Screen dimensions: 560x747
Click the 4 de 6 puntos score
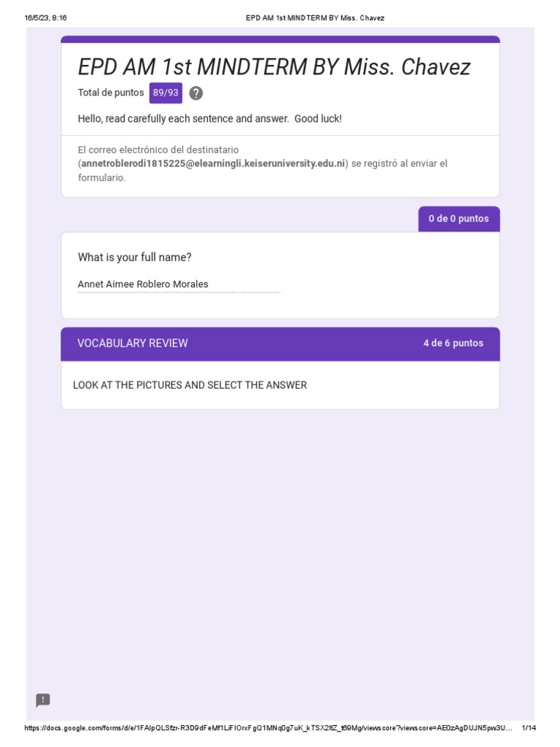pyautogui.click(x=453, y=344)
